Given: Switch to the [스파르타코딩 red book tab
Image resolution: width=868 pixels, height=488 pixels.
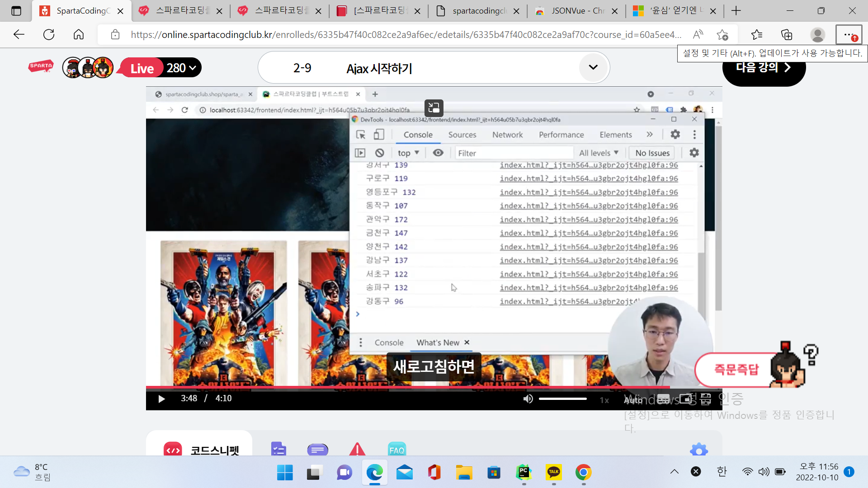Looking at the screenshot, I should 378,11.
